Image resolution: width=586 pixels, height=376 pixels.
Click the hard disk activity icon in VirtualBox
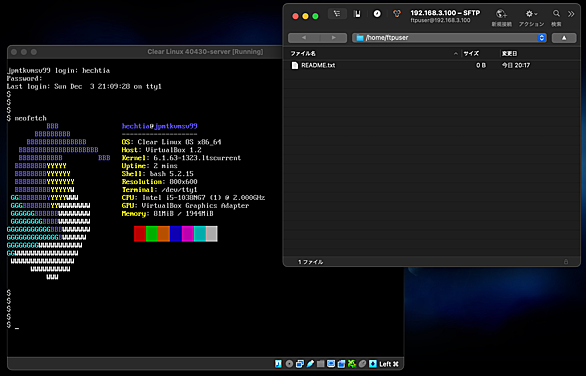[x=278, y=364]
